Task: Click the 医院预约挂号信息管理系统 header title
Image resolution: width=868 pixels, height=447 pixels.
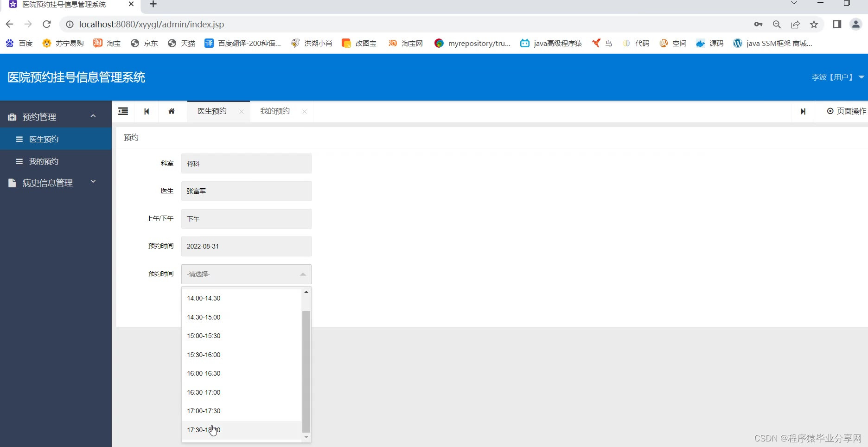Action: click(77, 77)
